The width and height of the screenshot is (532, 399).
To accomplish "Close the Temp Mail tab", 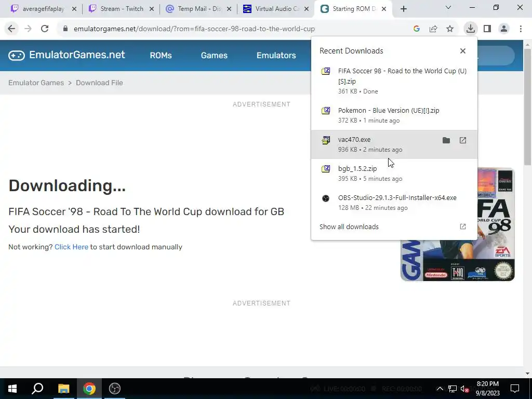I will pyautogui.click(x=229, y=9).
